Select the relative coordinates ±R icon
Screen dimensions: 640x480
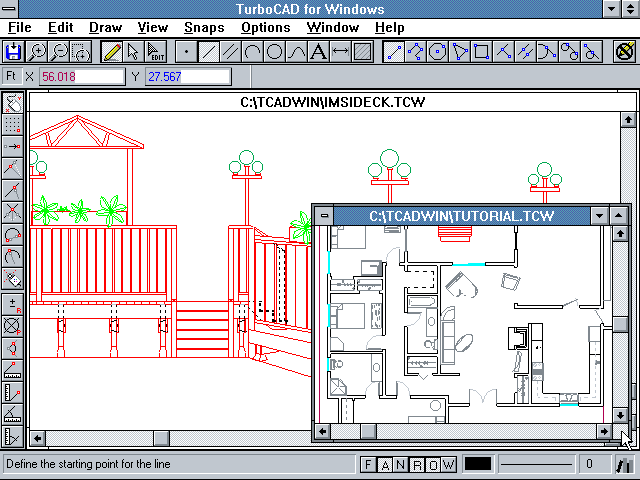click(13, 304)
